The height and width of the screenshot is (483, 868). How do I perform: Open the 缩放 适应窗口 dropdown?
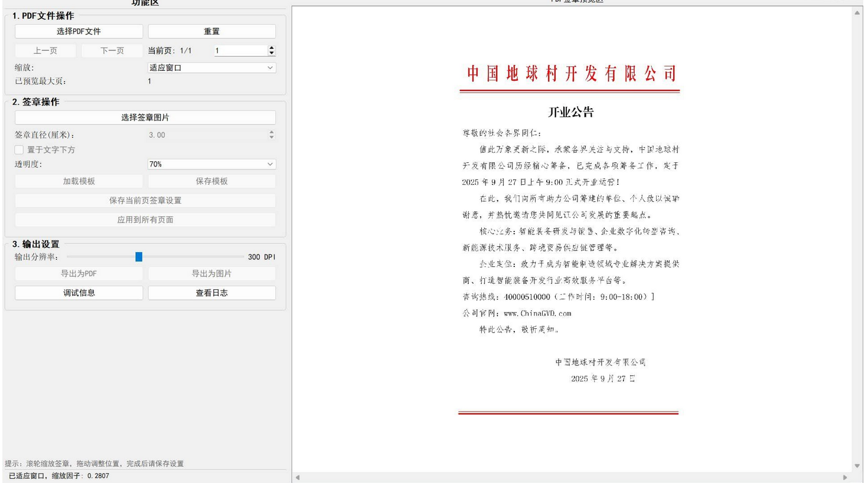[x=211, y=68]
